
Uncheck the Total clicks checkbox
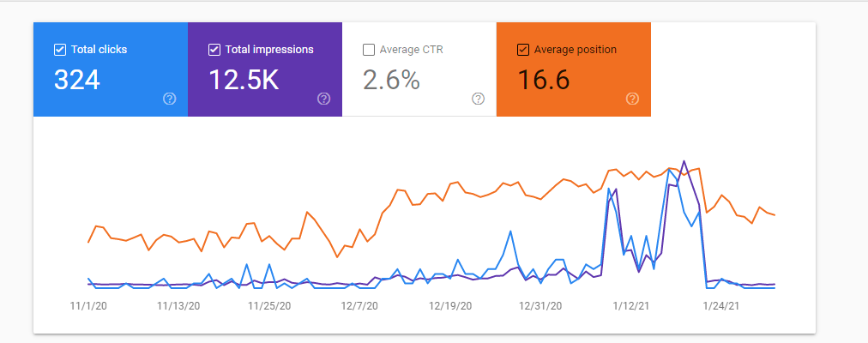click(x=60, y=50)
